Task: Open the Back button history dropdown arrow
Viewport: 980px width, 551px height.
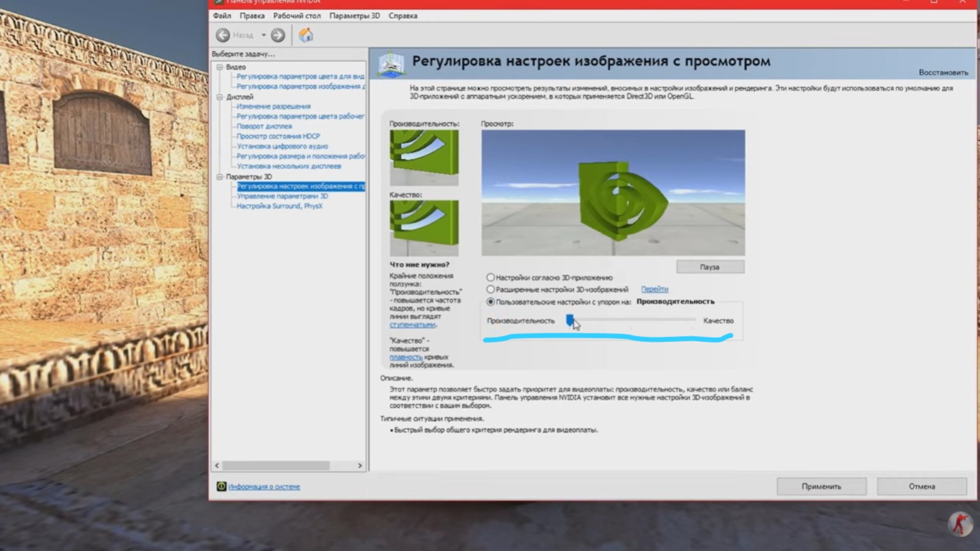Action: point(264,36)
